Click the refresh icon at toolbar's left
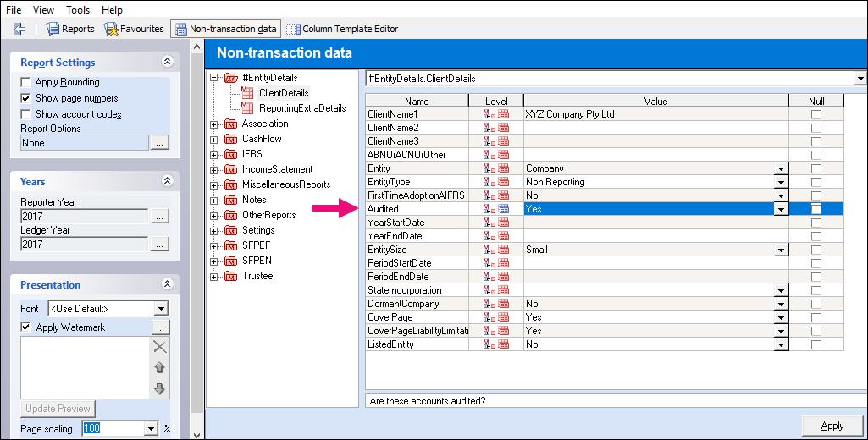Viewport: 868px width, 440px height. click(19, 29)
